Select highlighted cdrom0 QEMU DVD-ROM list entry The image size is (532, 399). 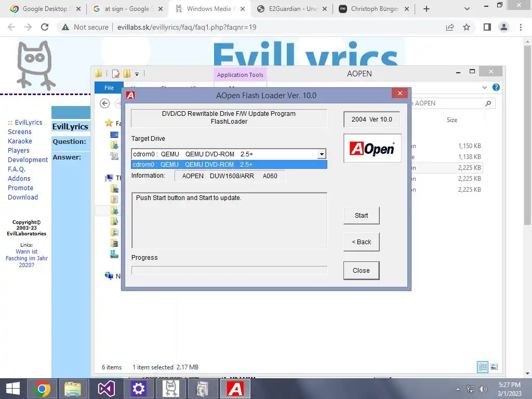229,165
